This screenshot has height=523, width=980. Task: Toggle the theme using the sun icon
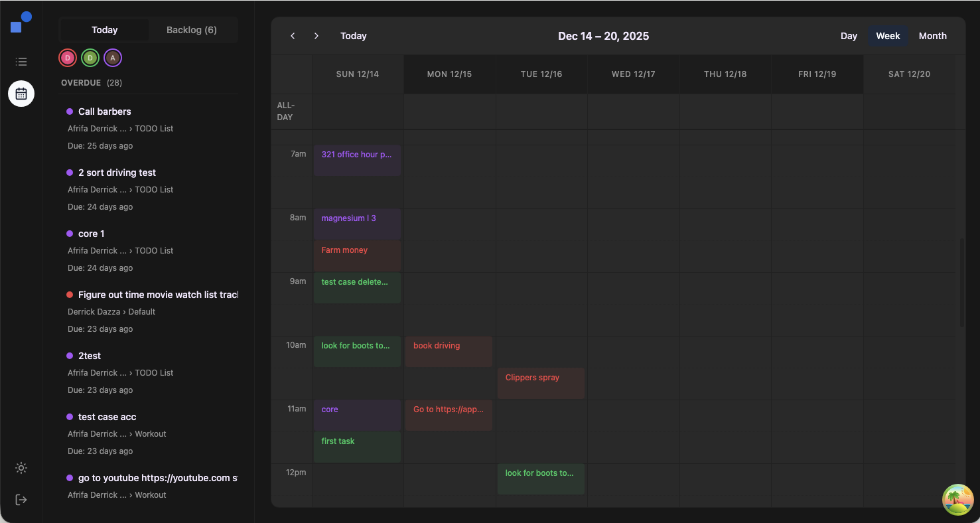pyautogui.click(x=21, y=468)
